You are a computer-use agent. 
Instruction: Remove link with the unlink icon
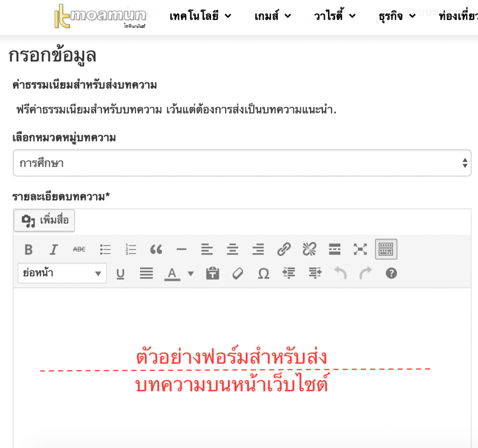tap(309, 249)
